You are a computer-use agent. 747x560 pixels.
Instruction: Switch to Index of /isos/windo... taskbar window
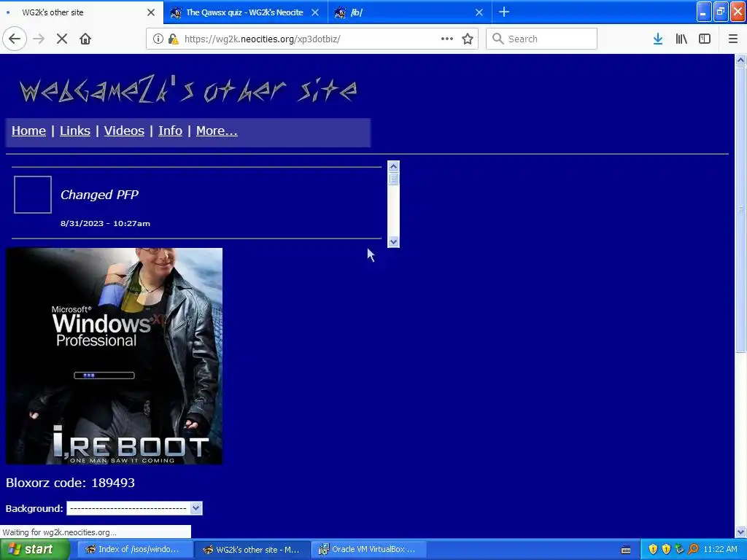pos(135,550)
